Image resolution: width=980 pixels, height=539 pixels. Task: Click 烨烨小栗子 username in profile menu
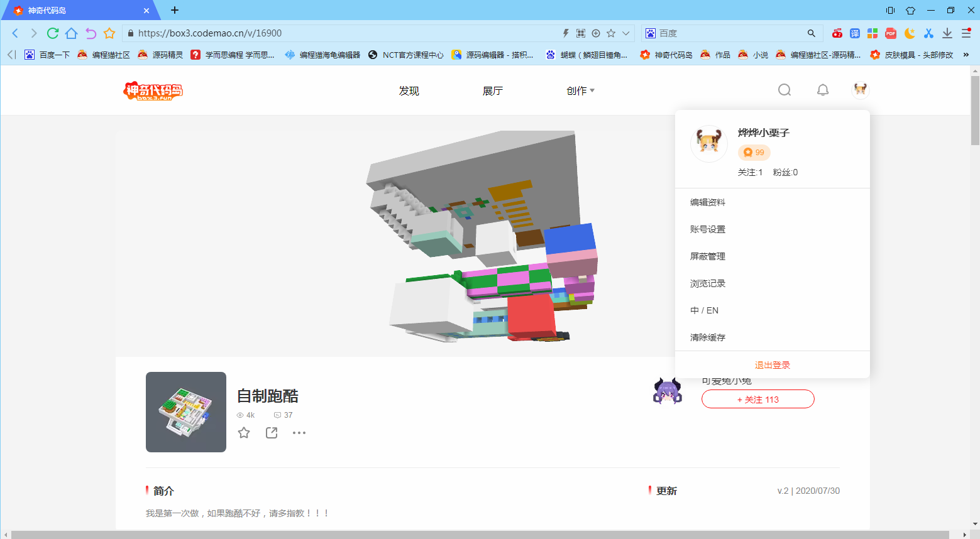(x=764, y=133)
